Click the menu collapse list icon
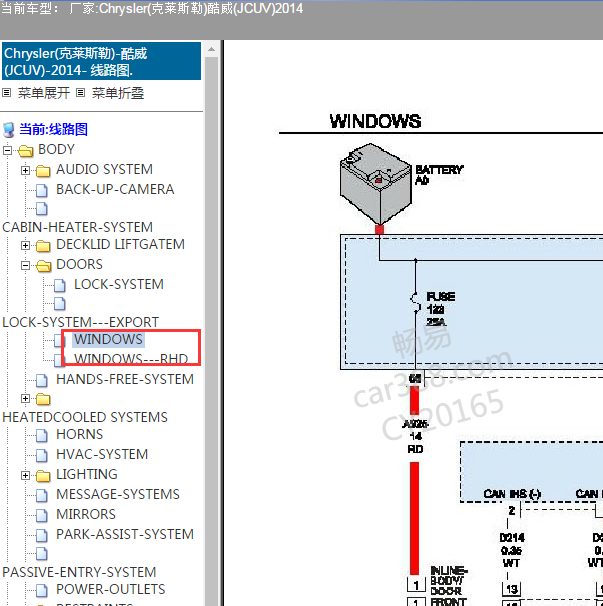 click(80, 93)
